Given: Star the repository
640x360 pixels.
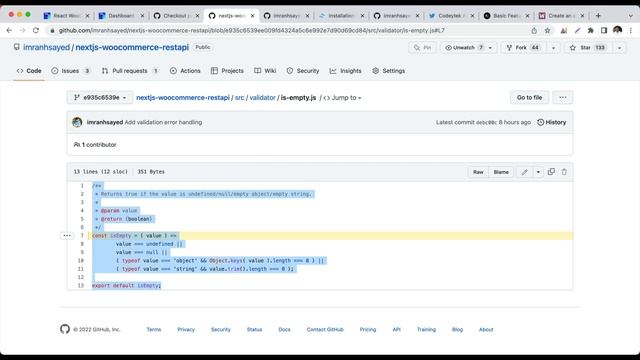Looking at the screenshot, I should (x=587, y=48).
